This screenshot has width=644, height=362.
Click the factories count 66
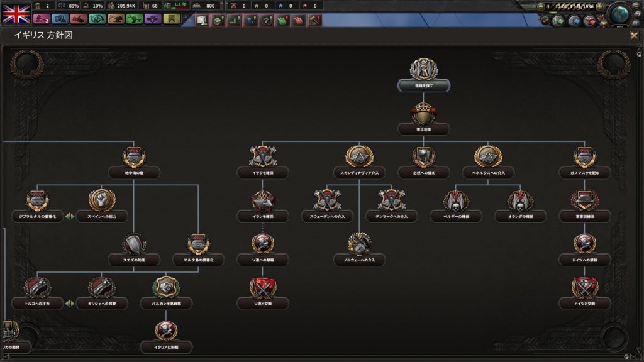[150, 6]
